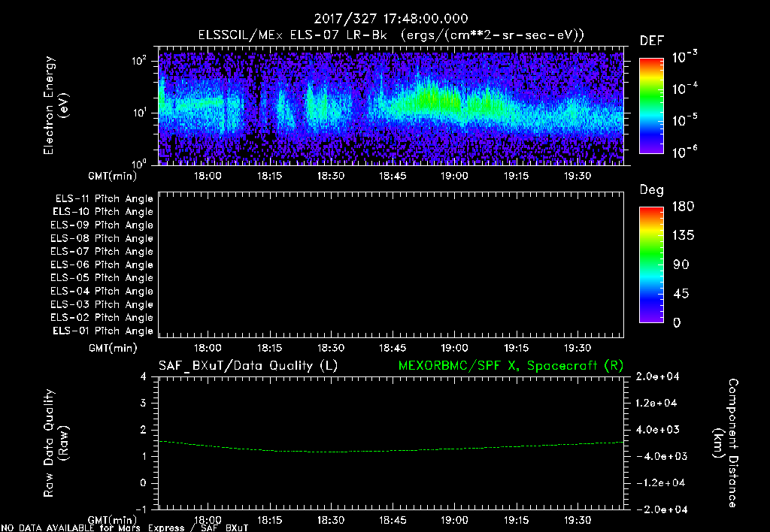Click the 19:30 label under the spectrogram

pyautogui.click(x=577, y=176)
